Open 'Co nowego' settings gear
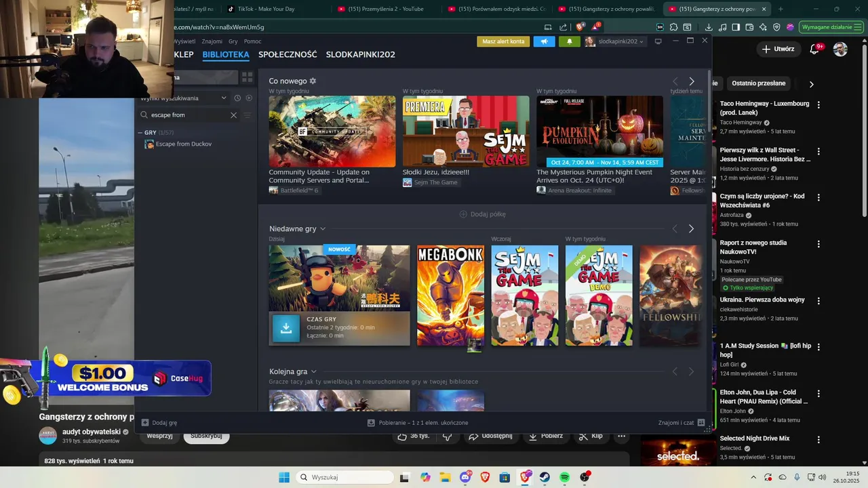Screen dimensions: 868x488 coord(313,81)
